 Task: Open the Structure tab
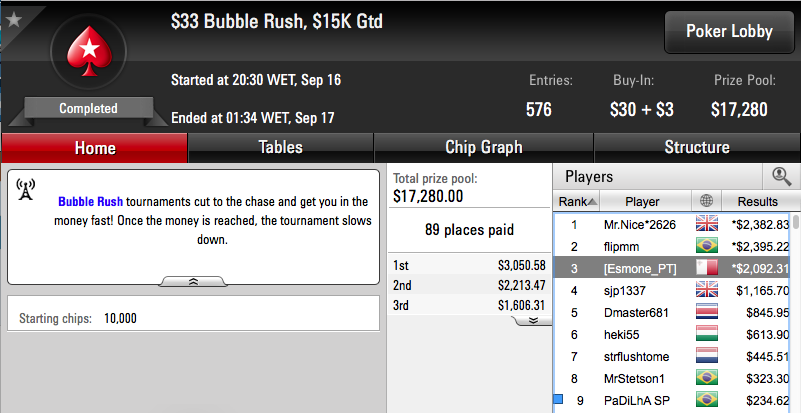[697, 148]
